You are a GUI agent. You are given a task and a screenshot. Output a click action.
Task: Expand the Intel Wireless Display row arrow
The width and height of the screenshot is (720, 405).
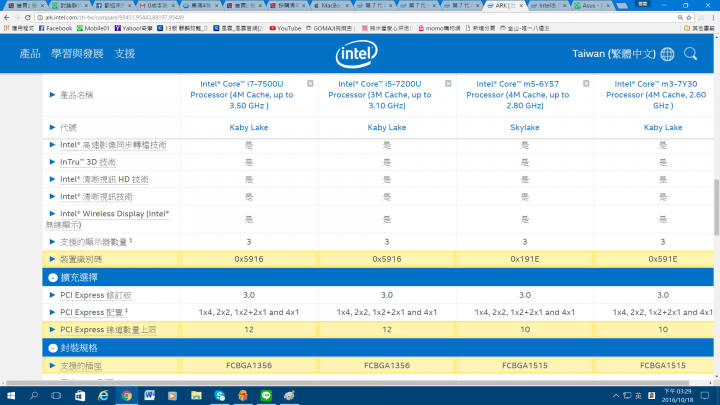(x=52, y=214)
